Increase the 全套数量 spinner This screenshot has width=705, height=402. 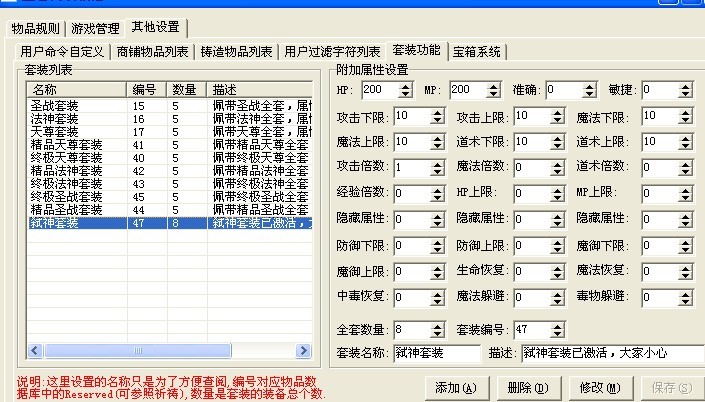point(437,326)
